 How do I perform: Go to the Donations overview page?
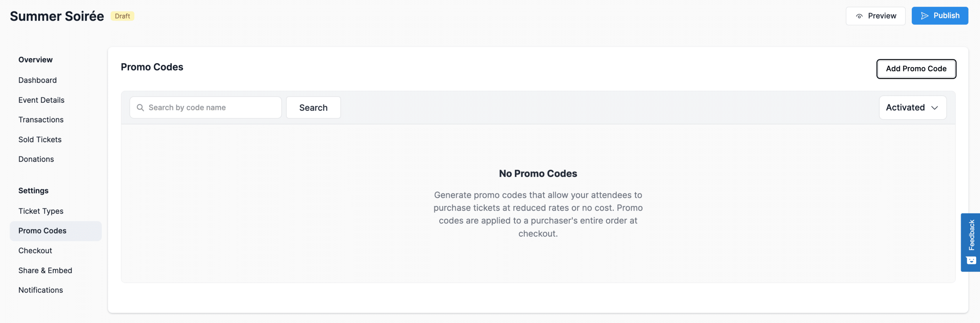click(x=36, y=159)
